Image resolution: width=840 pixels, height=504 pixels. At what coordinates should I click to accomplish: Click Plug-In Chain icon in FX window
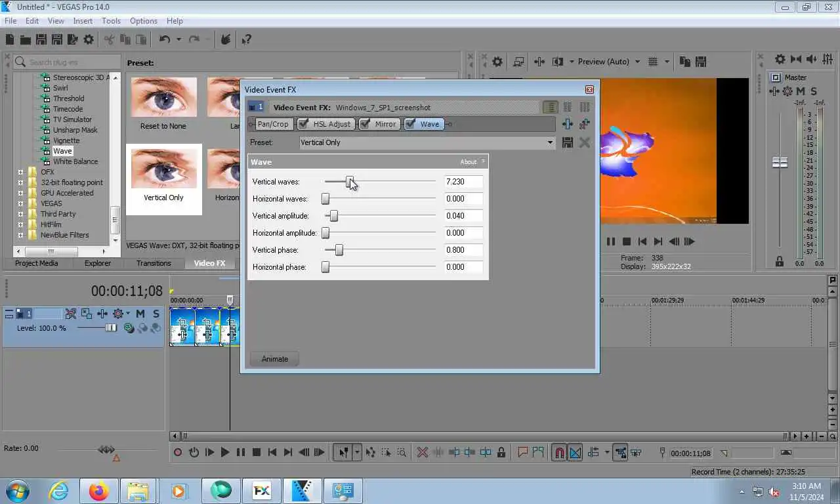coord(567,124)
